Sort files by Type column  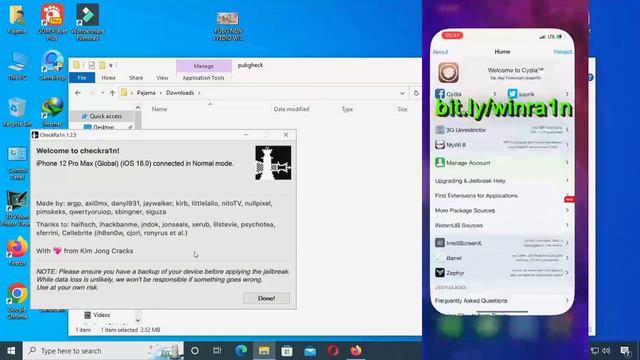tap(347, 109)
